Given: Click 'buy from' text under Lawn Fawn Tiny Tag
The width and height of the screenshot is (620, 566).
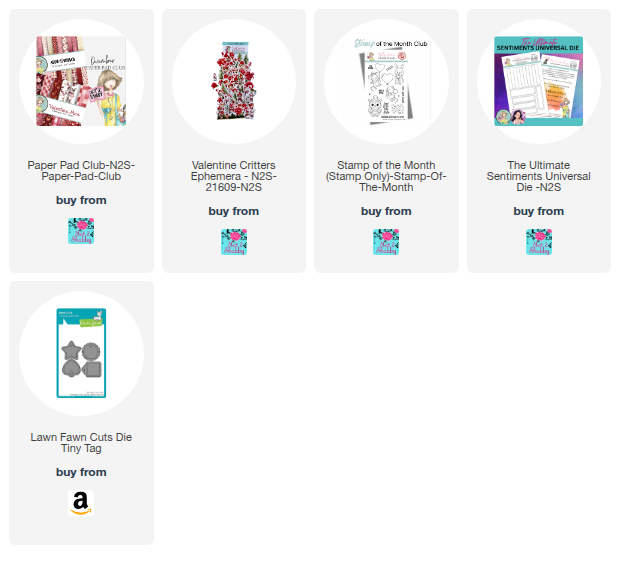Looking at the screenshot, I should tap(81, 472).
